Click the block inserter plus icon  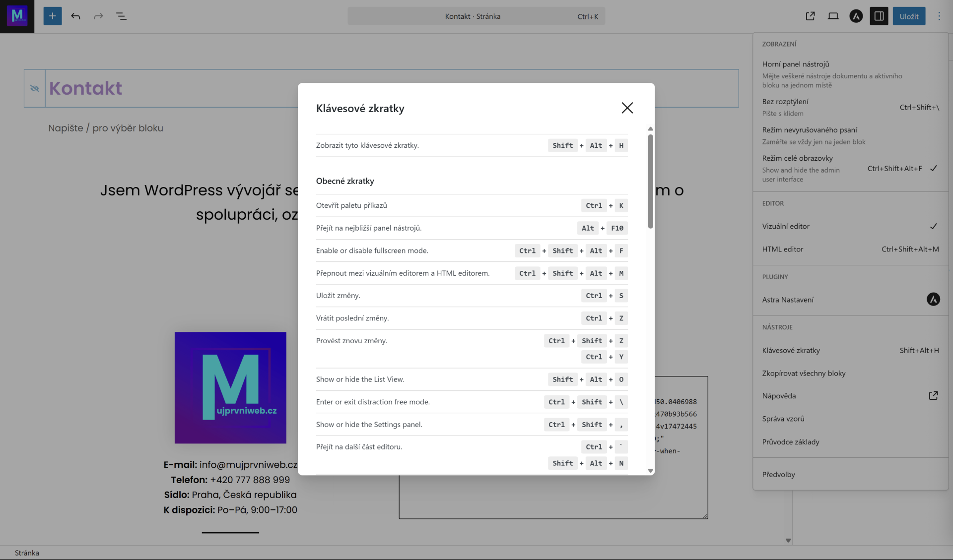click(52, 16)
